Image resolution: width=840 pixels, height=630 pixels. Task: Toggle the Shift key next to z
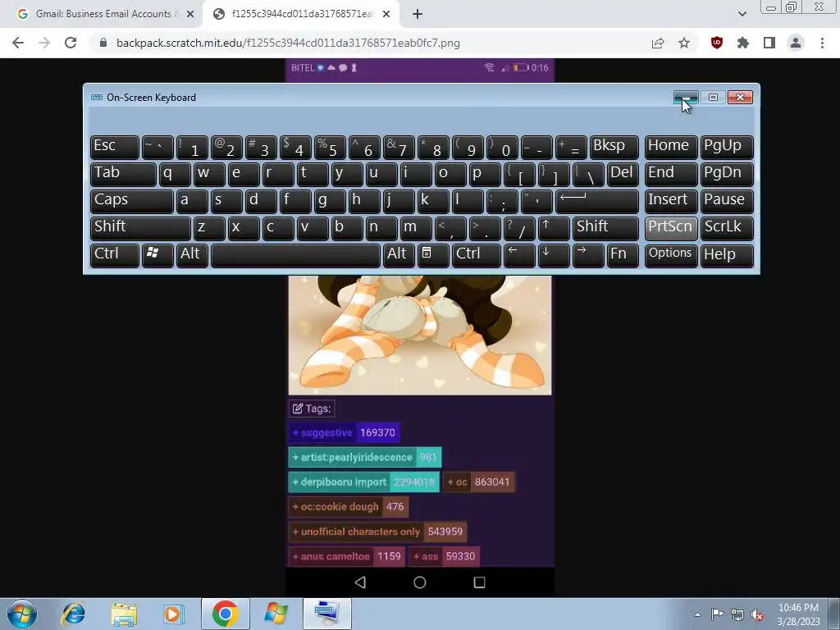[140, 228]
